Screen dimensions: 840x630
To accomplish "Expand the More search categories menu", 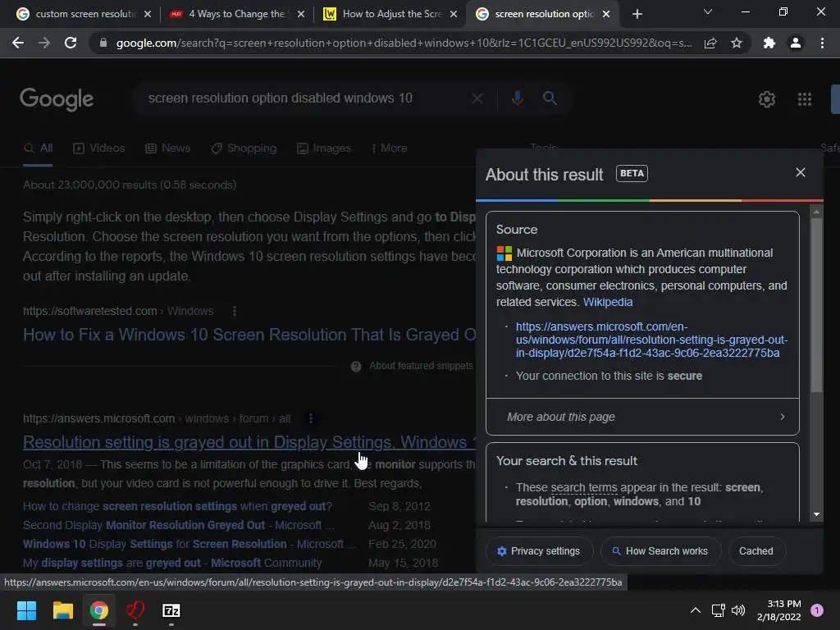I will pos(390,148).
